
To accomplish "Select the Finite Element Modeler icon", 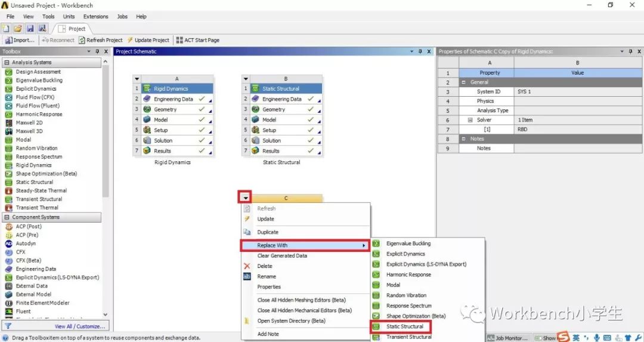I will click(8, 303).
